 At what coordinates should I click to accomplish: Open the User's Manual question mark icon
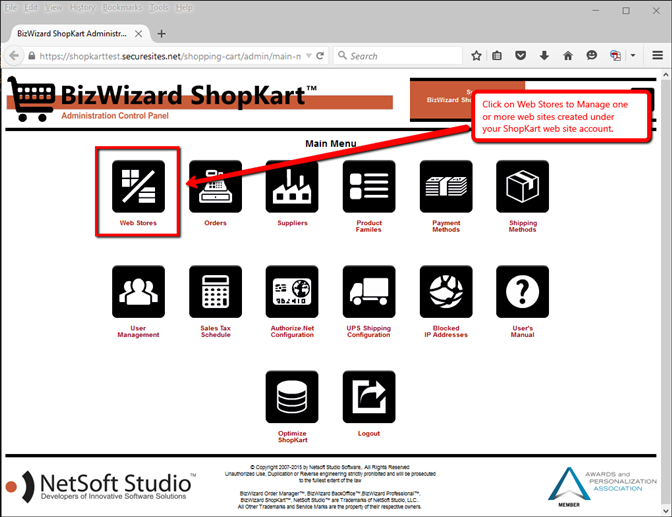522,292
